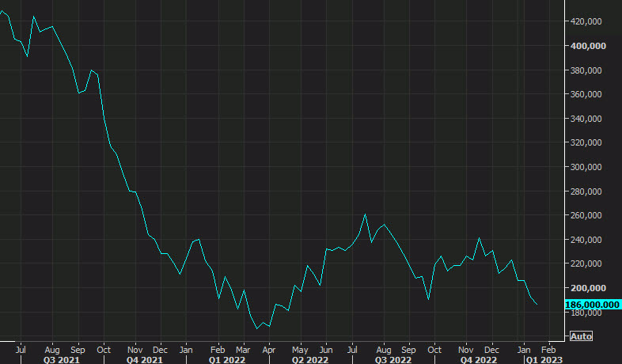Click the 340,000 price axis label

(x=588, y=119)
